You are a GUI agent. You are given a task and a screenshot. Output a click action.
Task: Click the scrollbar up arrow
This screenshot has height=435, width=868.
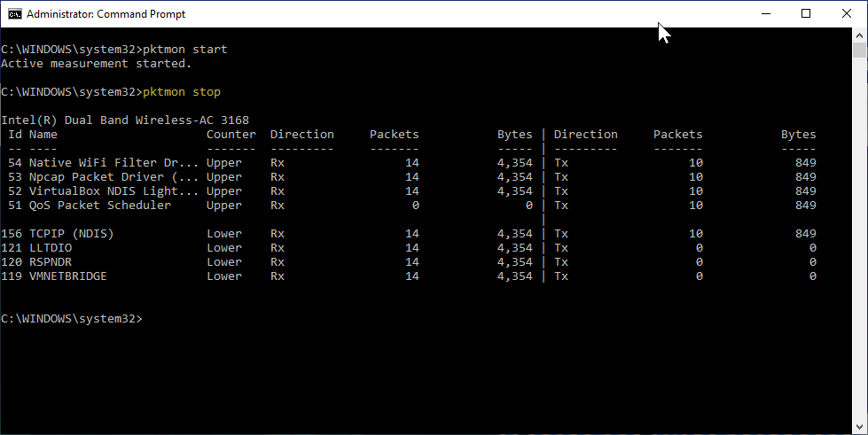coord(860,35)
